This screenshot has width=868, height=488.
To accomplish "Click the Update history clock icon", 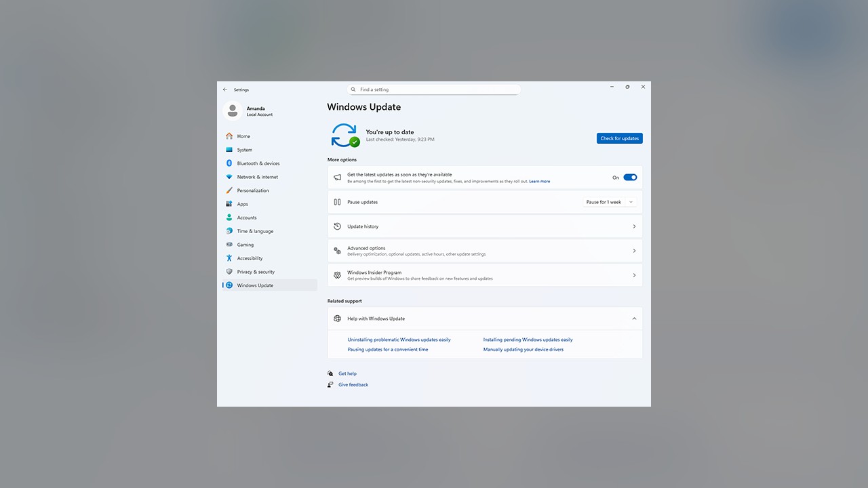I will coord(337,226).
